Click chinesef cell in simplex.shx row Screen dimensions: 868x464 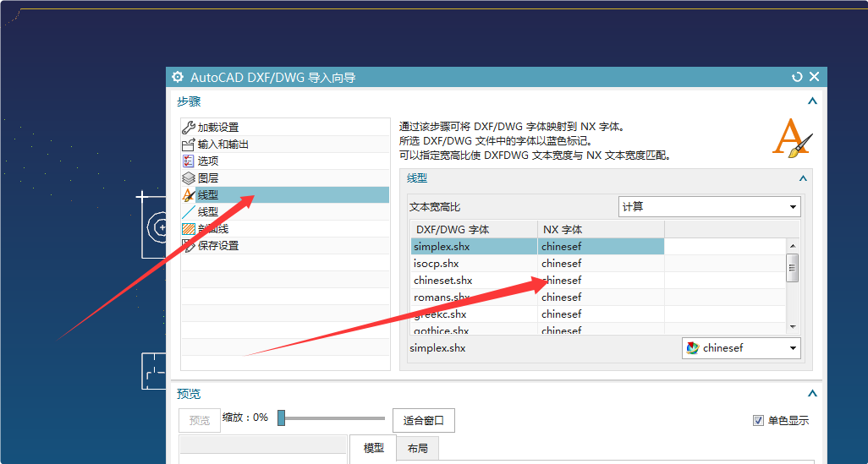coord(601,247)
